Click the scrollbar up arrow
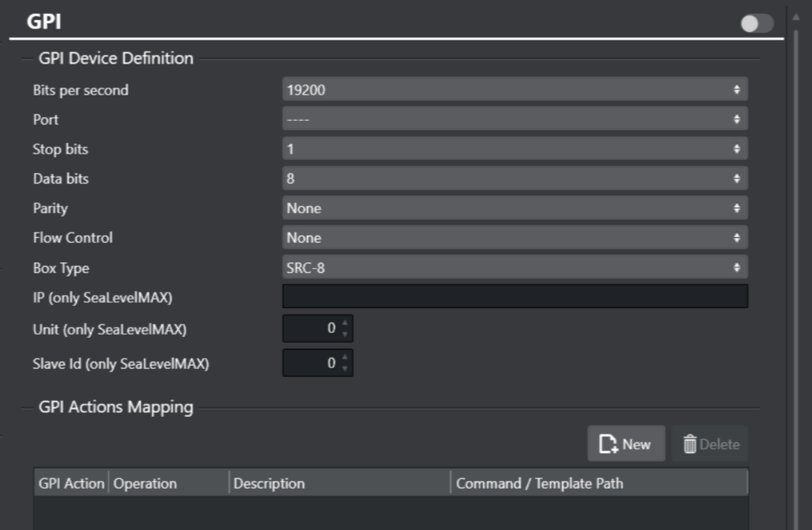The height and width of the screenshot is (530, 812). pos(795,16)
